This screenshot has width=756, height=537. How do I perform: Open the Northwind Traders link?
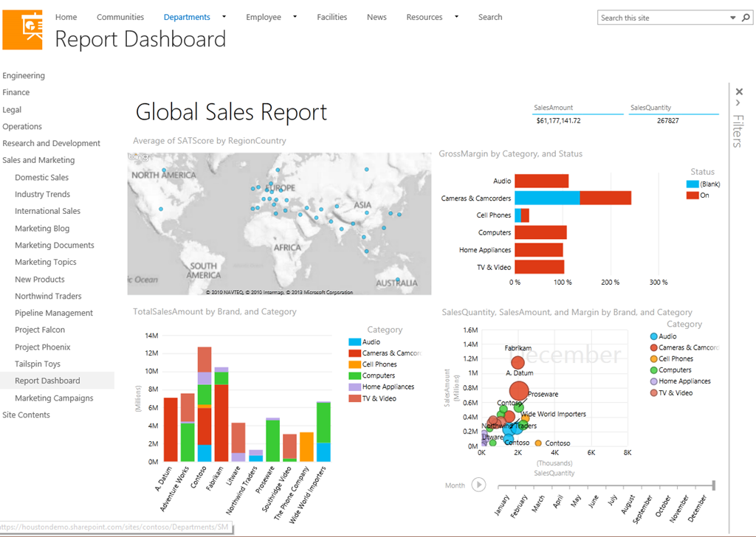48,297
